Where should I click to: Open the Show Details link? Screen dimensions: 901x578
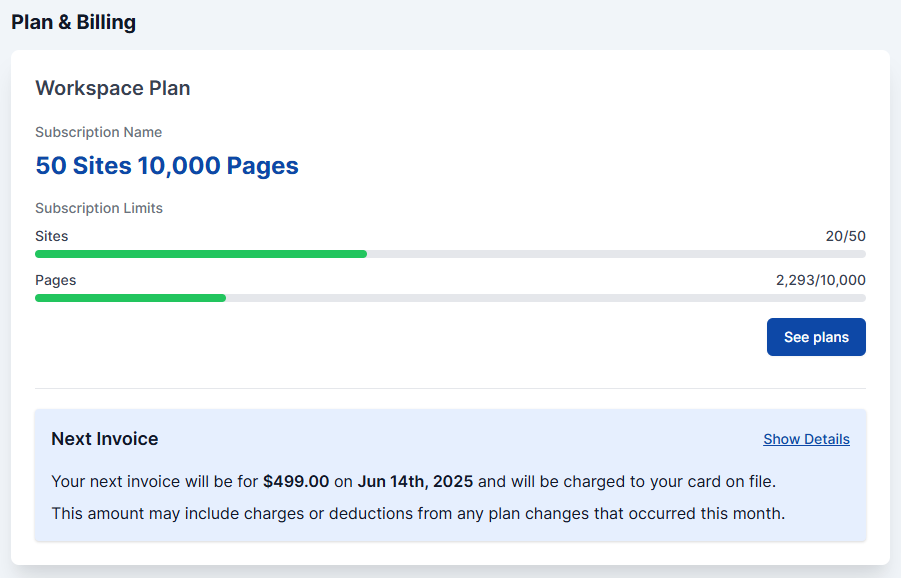(x=806, y=439)
